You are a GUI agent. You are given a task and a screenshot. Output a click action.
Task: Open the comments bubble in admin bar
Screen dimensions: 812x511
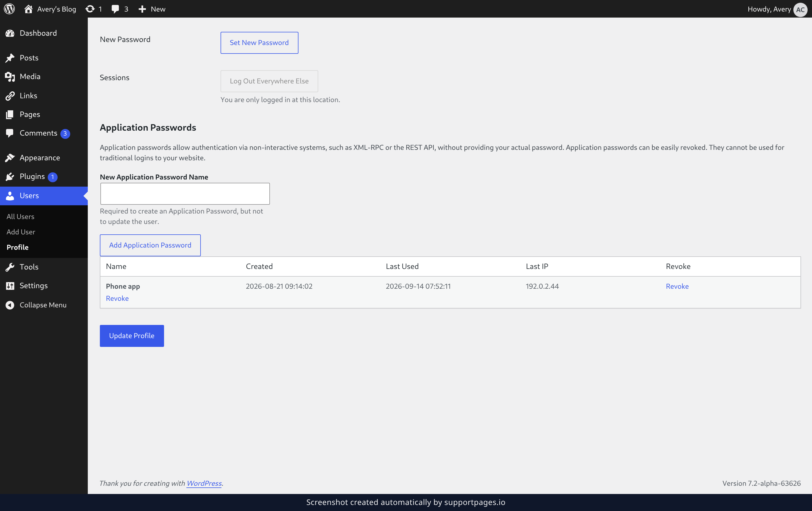115,9
